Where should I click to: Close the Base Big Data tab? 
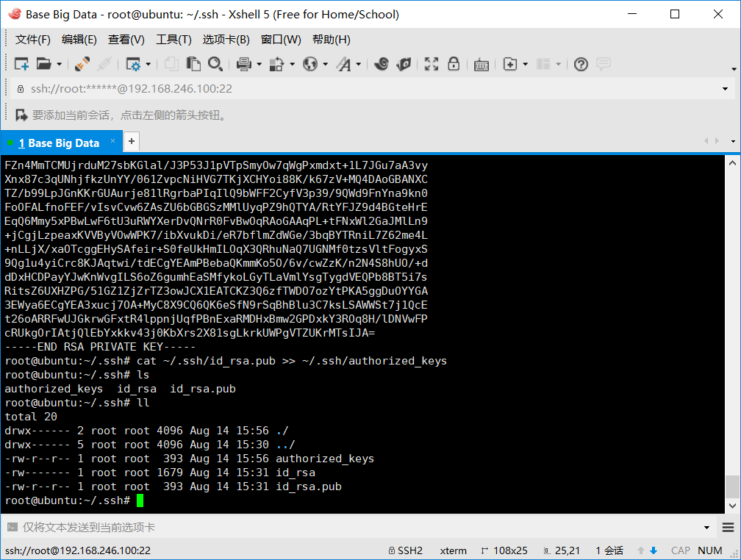click(112, 141)
